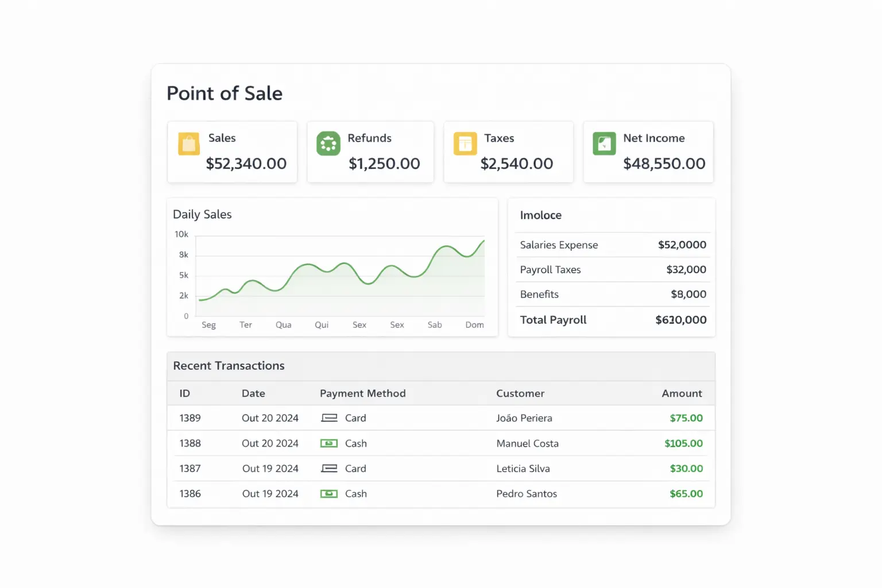The image size is (882, 588).
Task: Click the Total Payroll amount link
Action: (681, 320)
